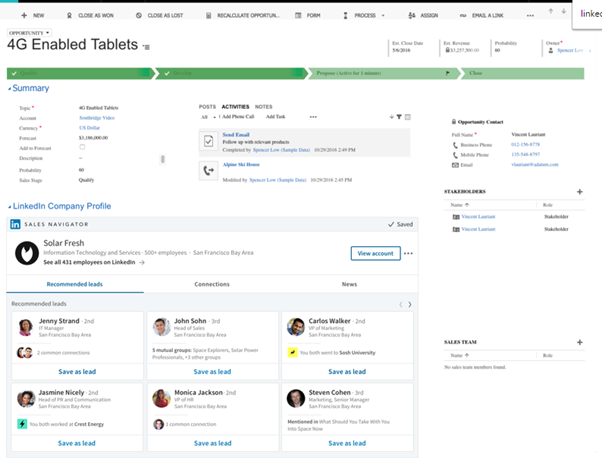602x458 pixels.
Task: Click the business phone number link
Action: (525, 144)
